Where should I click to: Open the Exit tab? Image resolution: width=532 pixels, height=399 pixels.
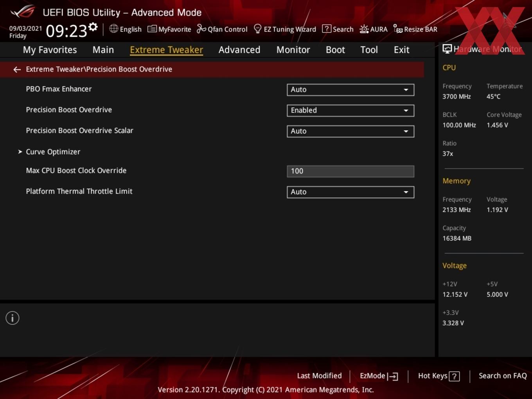(x=401, y=50)
